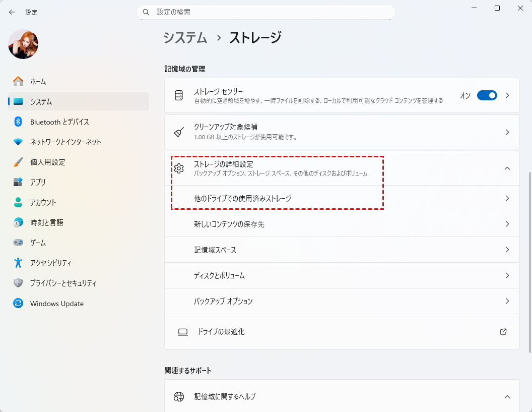Collapse the 記憶域に関するヘルプ section
The width and height of the screenshot is (532, 412).
[x=507, y=396]
